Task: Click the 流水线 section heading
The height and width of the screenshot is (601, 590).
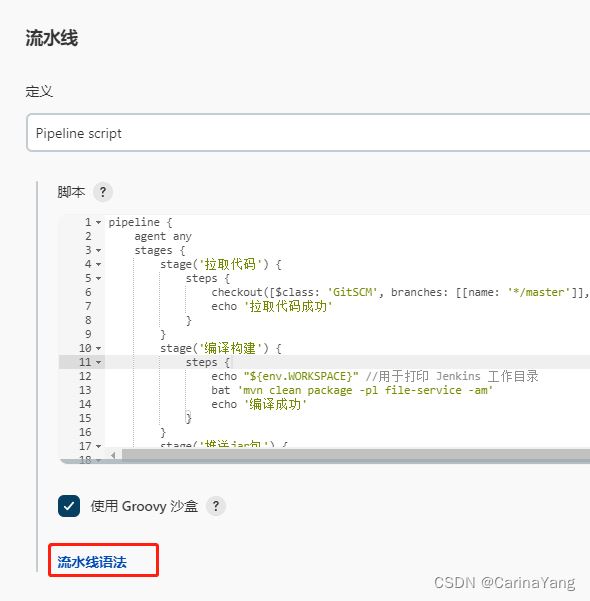Action: coord(52,38)
